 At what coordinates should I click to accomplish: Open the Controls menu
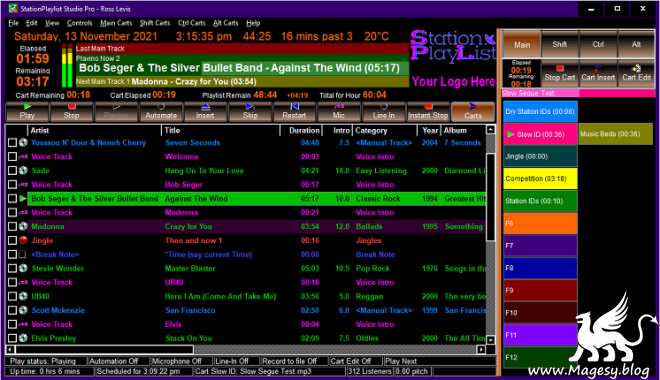[80, 23]
